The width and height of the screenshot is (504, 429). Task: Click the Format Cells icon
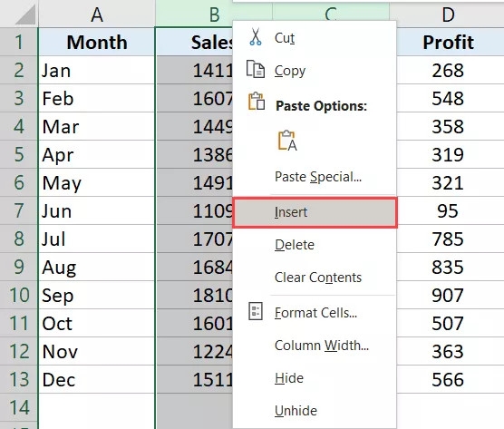pyautogui.click(x=256, y=311)
